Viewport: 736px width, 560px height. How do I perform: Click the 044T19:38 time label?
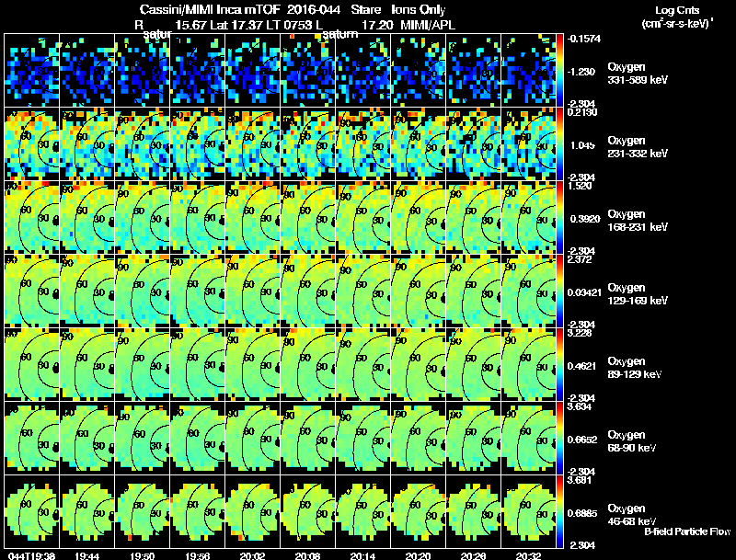tap(31, 555)
